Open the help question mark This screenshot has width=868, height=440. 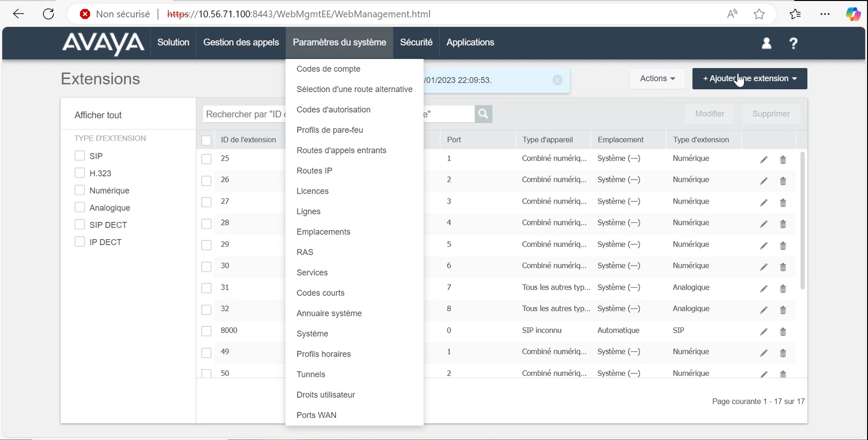tap(793, 43)
